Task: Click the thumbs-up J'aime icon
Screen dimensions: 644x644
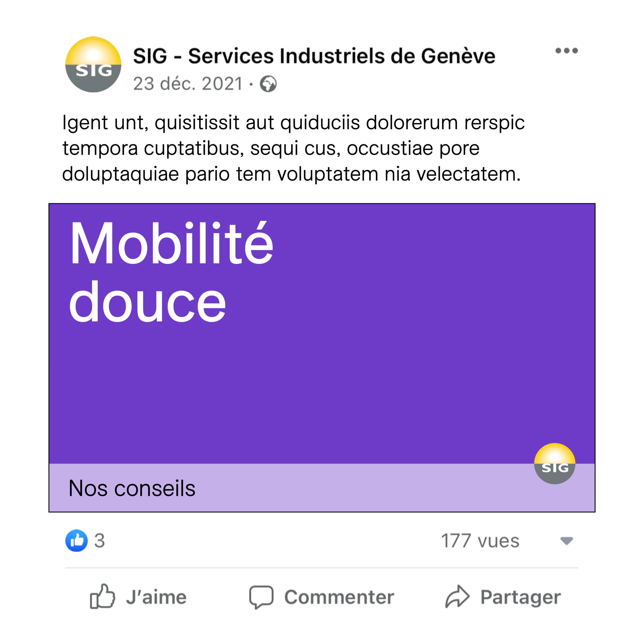Action: pos(102,597)
